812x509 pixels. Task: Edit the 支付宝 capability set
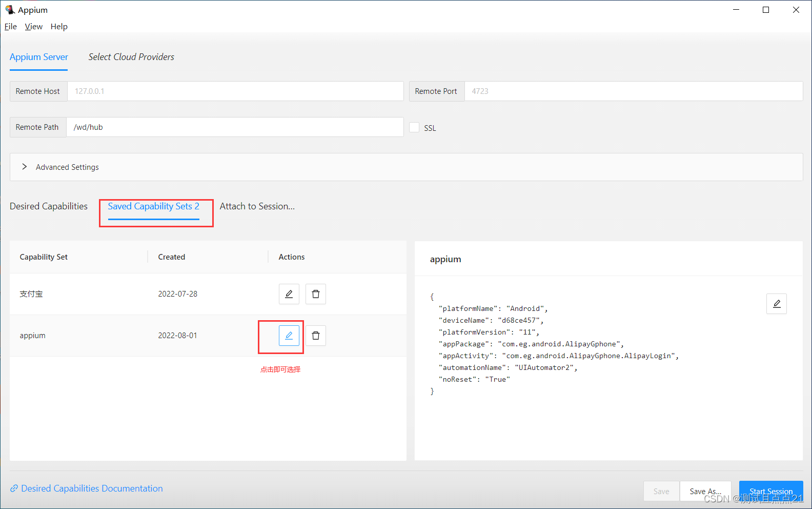pyautogui.click(x=289, y=294)
